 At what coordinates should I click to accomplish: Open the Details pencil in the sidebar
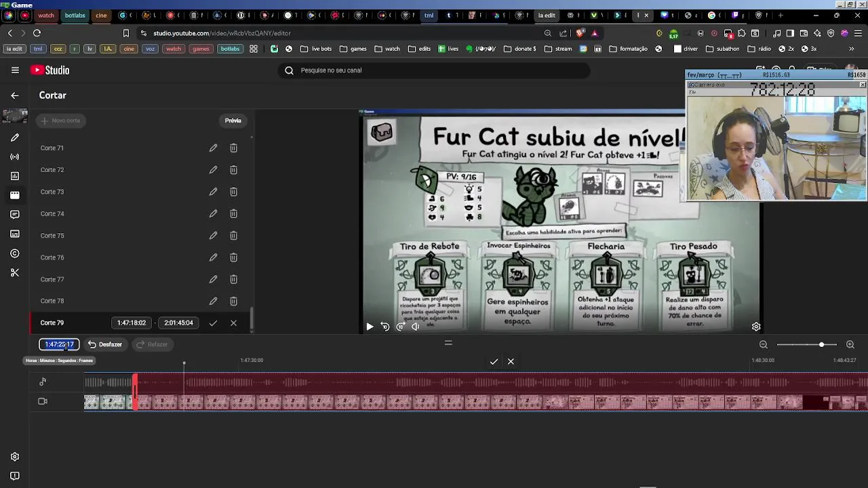pyautogui.click(x=15, y=138)
